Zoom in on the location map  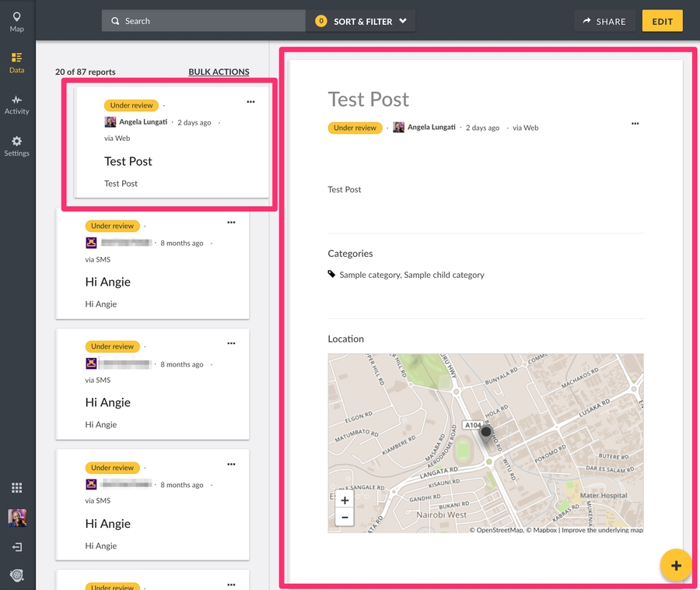pyautogui.click(x=345, y=500)
